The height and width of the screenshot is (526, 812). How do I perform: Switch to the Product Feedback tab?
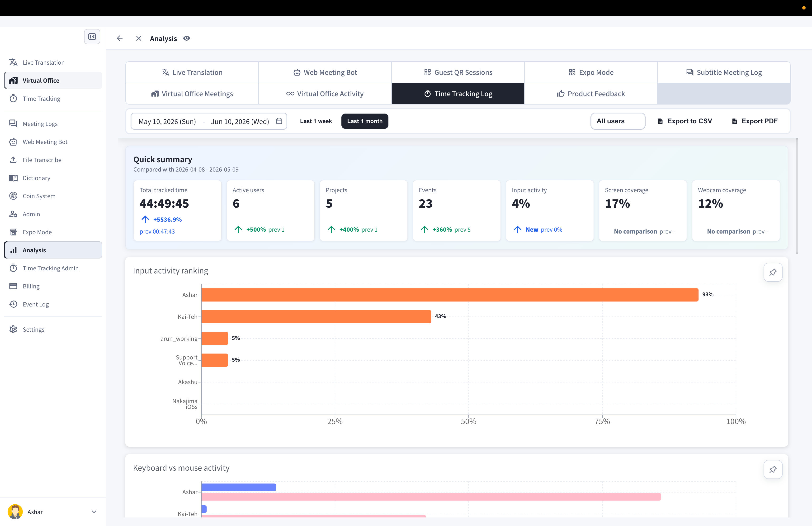(x=591, y=94)
